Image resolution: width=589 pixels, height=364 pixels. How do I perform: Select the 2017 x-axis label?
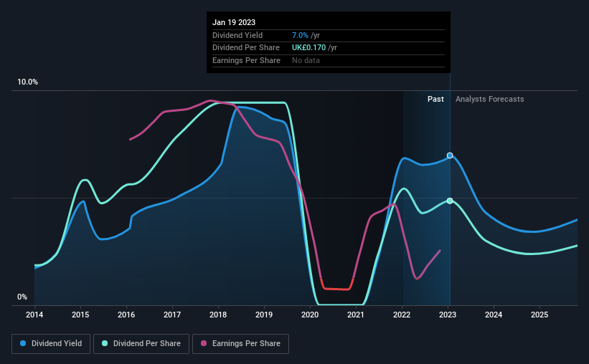[x=172, y=315]
